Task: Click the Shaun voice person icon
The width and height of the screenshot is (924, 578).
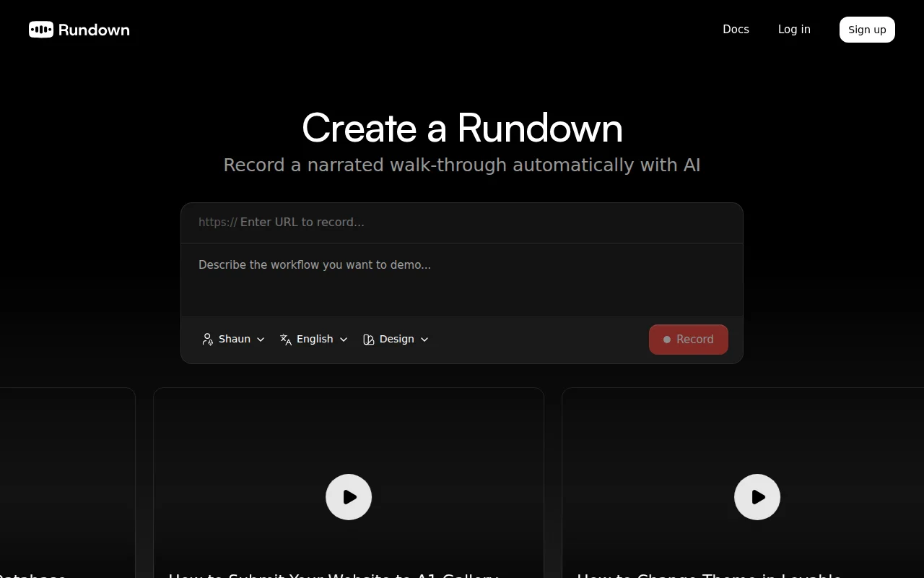Action: [x=207, y=339]
